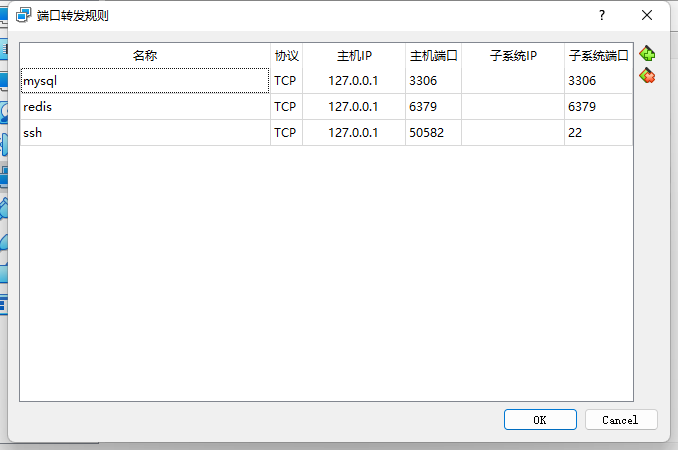Select the redis rule name cell
This screenshot has height=450, width=678.
coord(145,107)
